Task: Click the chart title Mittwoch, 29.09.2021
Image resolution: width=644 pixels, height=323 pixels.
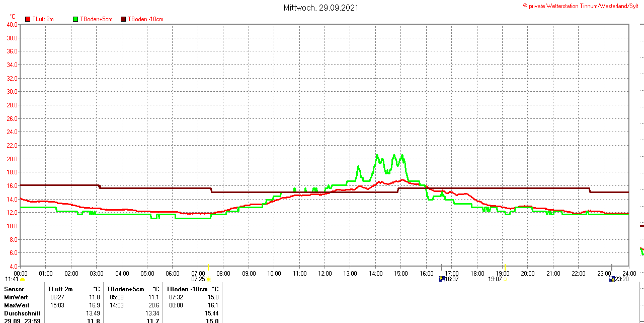Action: [321, 8]
